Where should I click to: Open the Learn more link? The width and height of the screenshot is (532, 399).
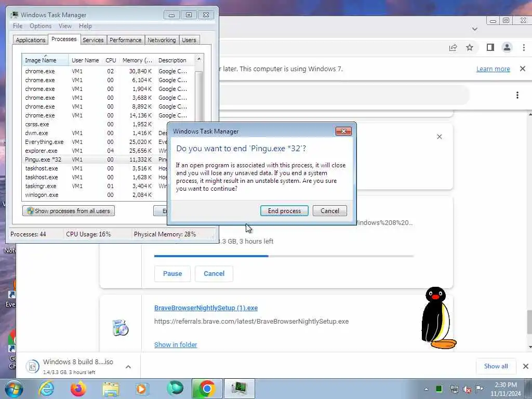[x=493, y=69]
